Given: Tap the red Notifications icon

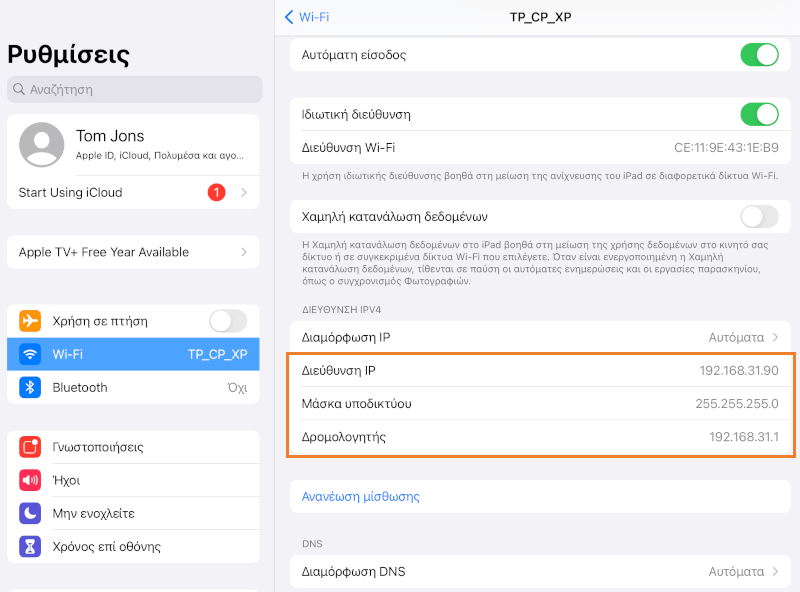Looking at the screenshot, I should pos(31,447).
